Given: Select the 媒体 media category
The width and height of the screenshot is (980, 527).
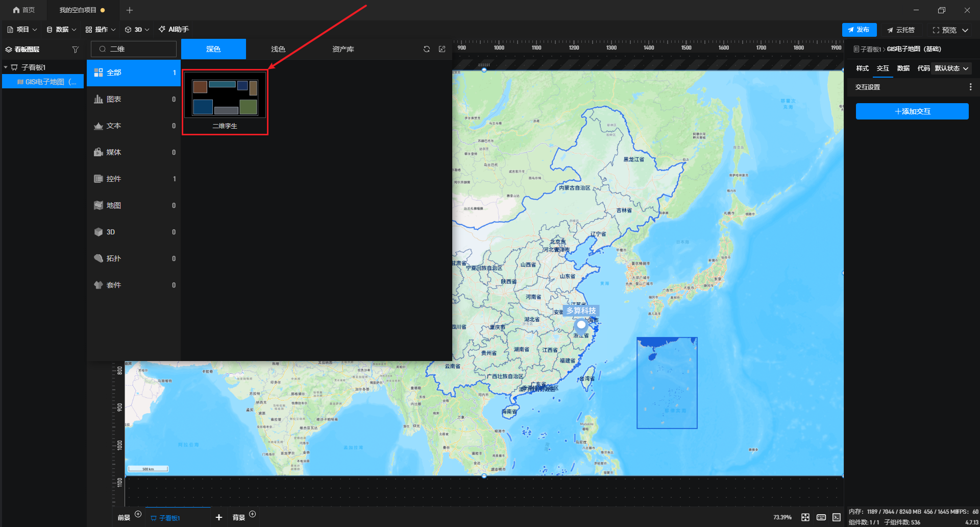Looking at the screenshot, I should [x=134, y=152].
